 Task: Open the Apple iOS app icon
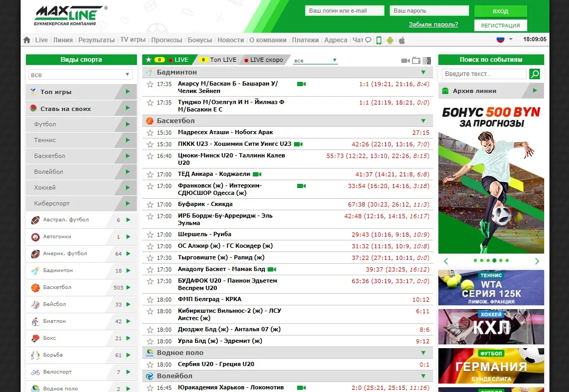click(x=401, y=40)
